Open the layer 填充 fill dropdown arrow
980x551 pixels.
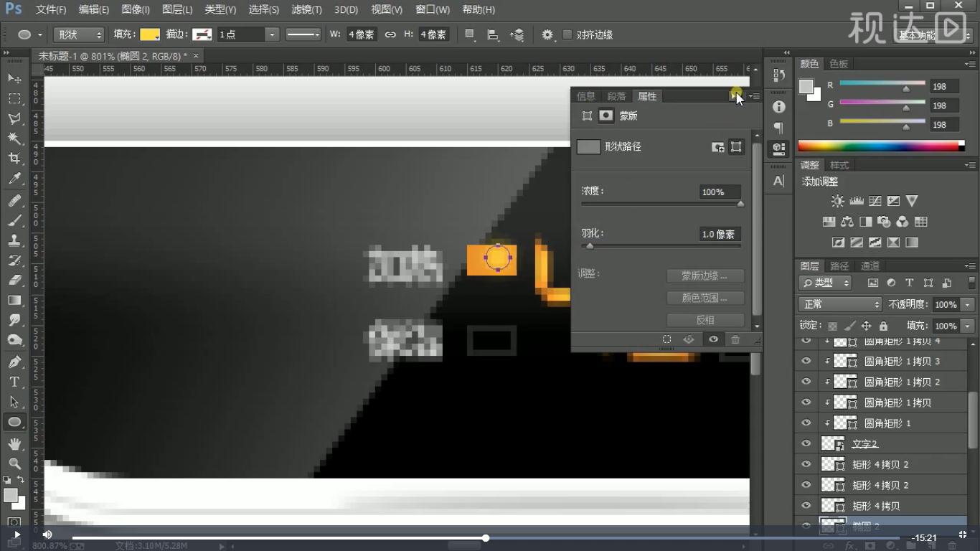968,326
